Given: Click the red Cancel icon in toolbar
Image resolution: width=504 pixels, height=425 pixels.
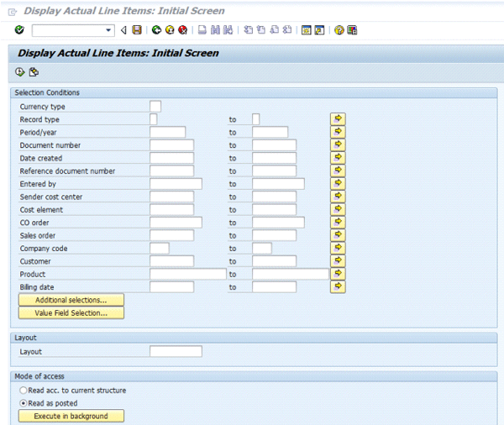Looking at the screenshot, I should 182,30.
